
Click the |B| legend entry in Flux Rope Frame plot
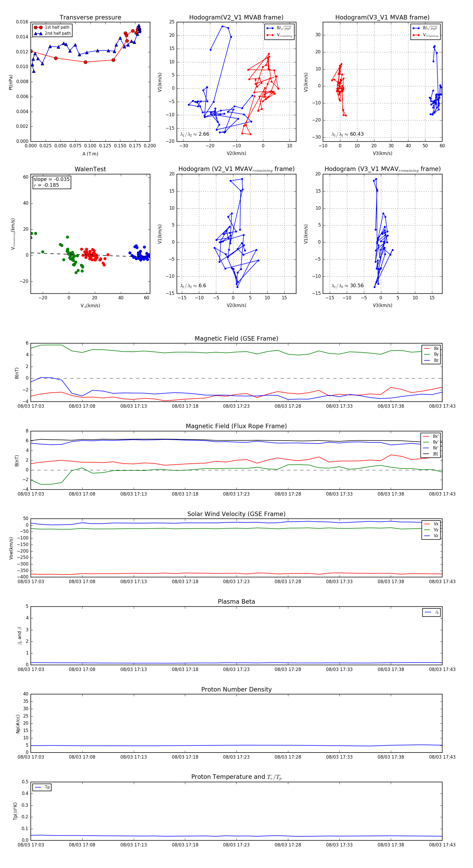pyautogui.click(x=431, y=454)
